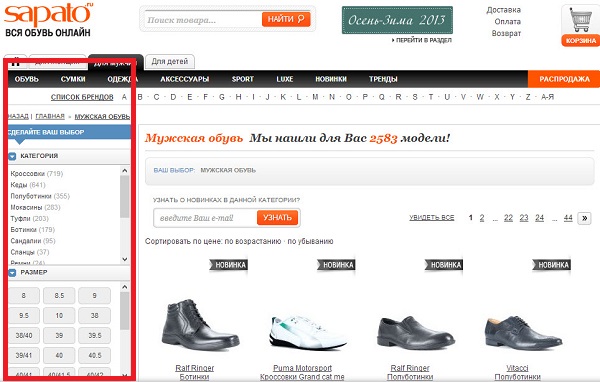
Task: Open the Осень-Зима 2013 banner
Action: click(397, 20)
